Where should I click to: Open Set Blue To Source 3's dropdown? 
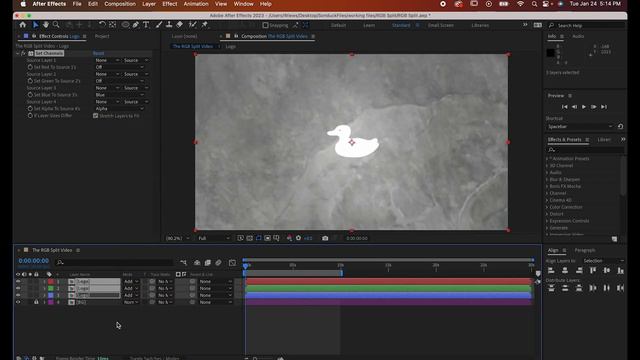click(x=120, y=95)
